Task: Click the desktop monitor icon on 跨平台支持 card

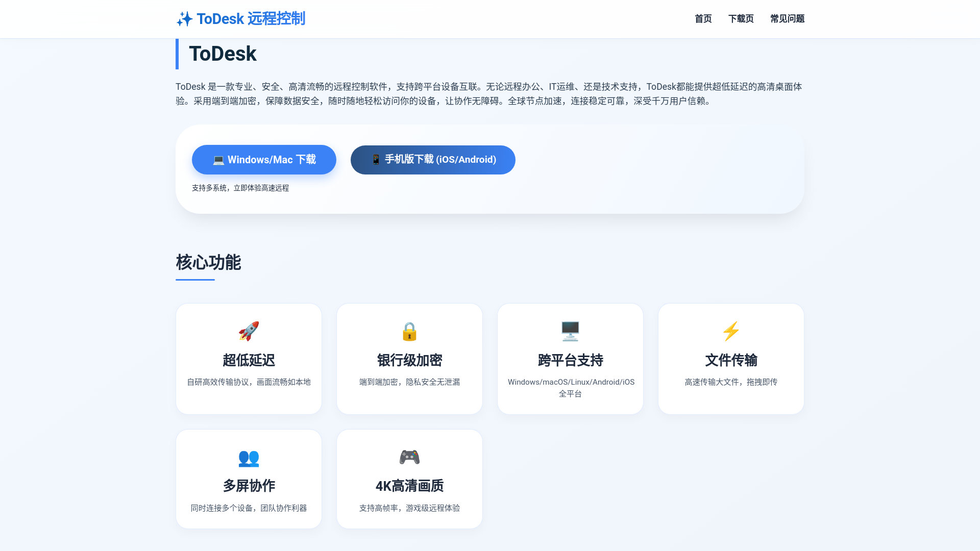Action: pos(570,331)
